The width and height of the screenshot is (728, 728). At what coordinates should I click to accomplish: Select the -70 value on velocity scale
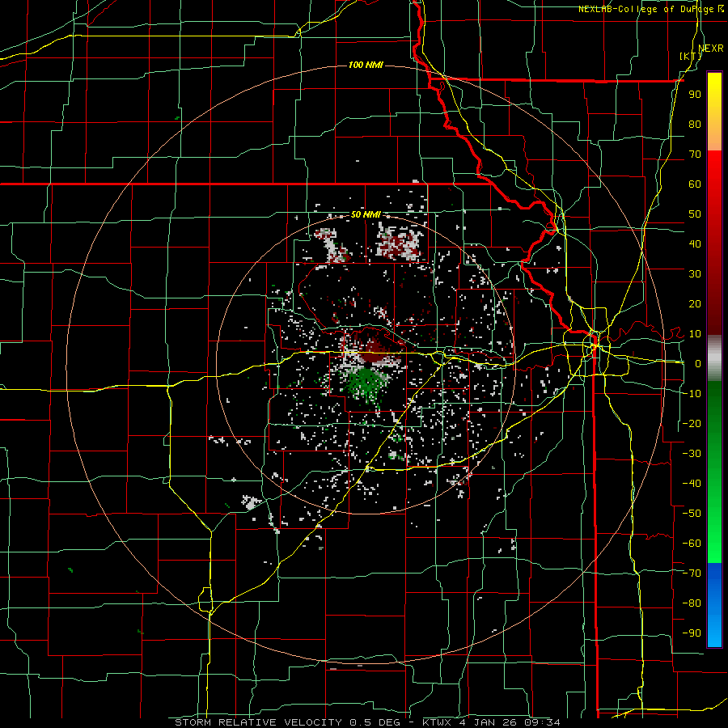pyautogui.click(x=692, y=574)
